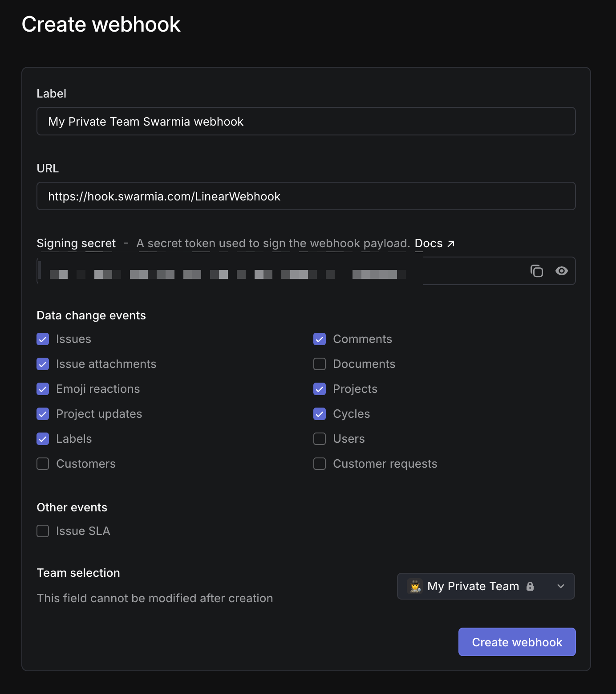The height and width of the screenshot is (694, 616).
Task: Tick the Customer requests checkbox
Action: (320, 464)
